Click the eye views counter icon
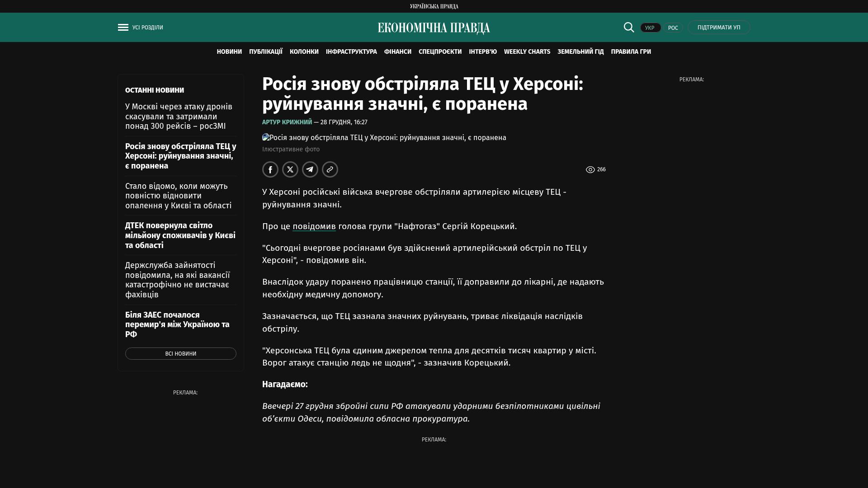Screen dimensions: 868x488 point(590,170)
